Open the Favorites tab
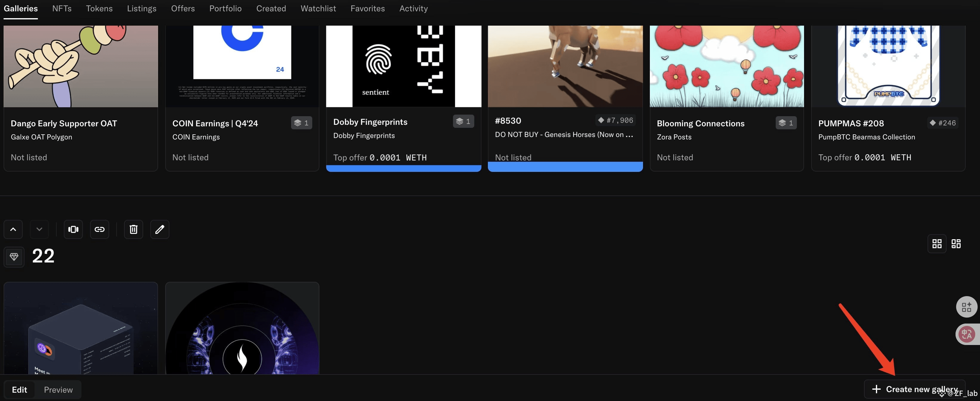This screenshot has width=980, height=401. (367, 8)
